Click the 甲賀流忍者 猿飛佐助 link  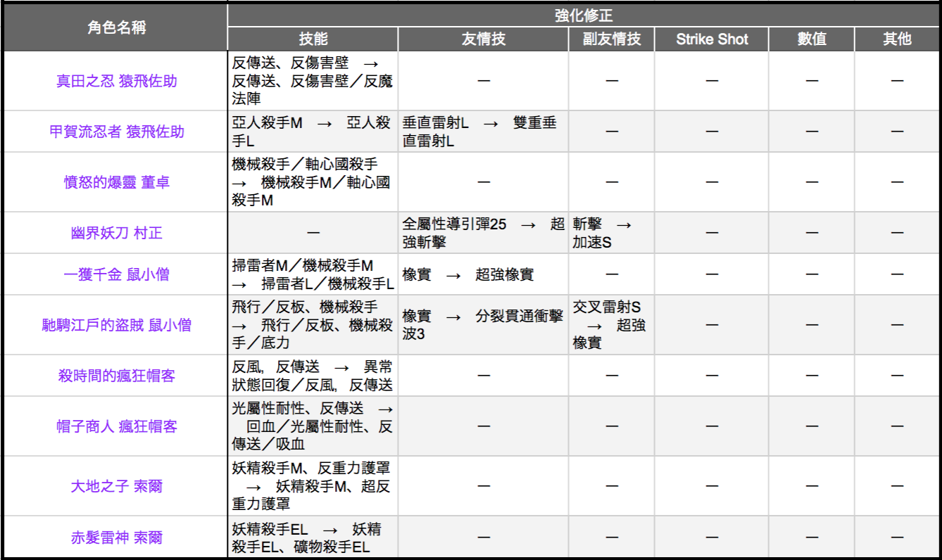tap(116, 132)
